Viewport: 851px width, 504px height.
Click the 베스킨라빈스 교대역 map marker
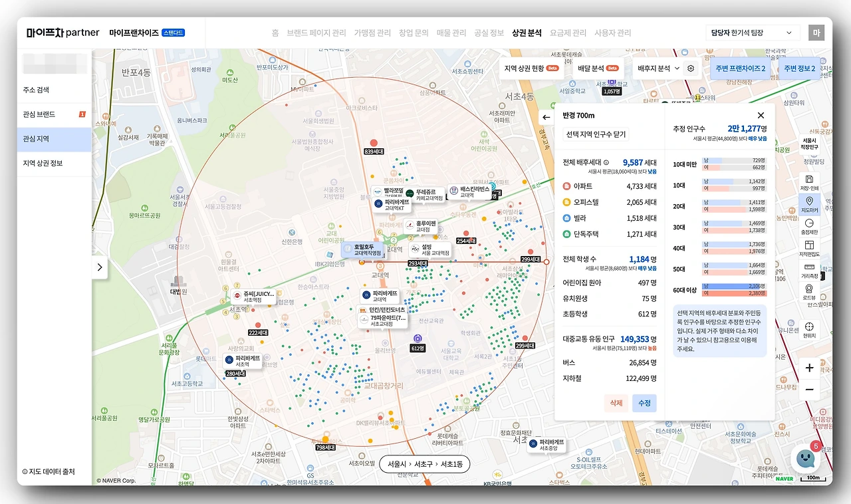pyautogui.click(x=469, y=192)
